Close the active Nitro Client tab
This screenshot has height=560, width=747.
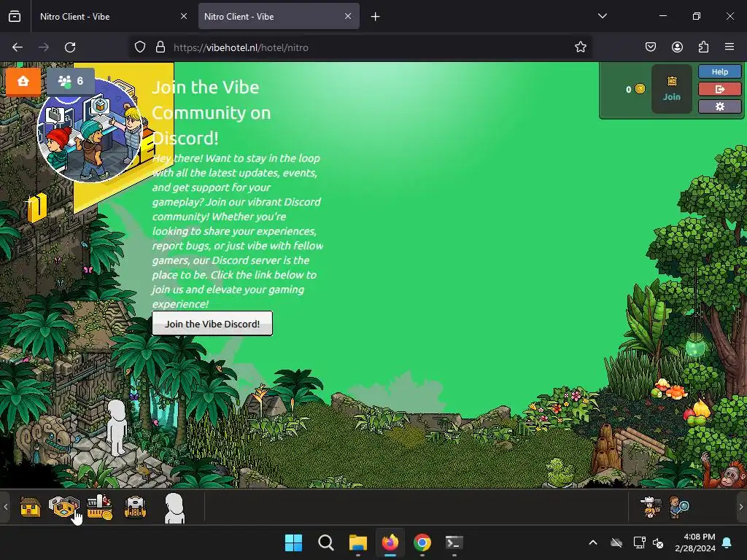click(348, 16)
